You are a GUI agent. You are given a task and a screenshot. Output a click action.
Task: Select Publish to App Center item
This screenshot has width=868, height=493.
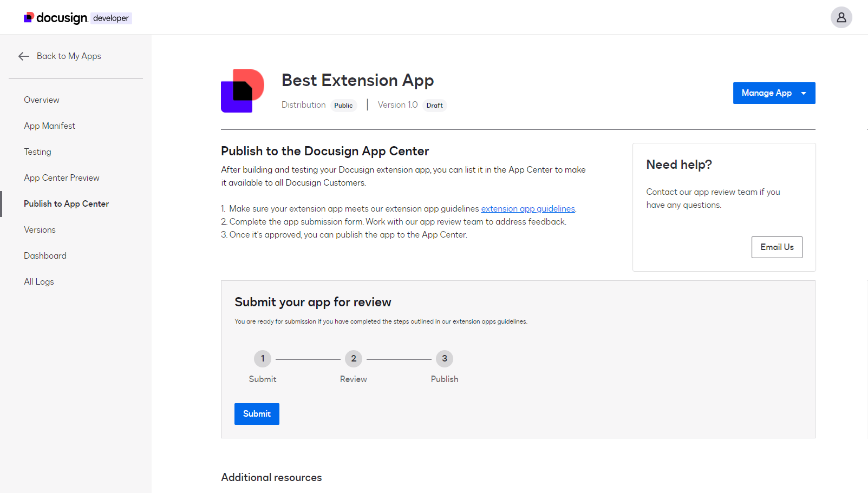pos(66,203)
